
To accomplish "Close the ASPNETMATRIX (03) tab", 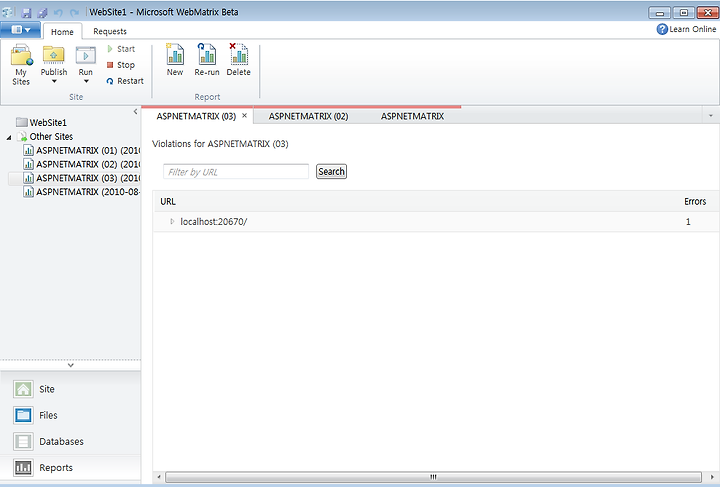I will tap(245, 116).
